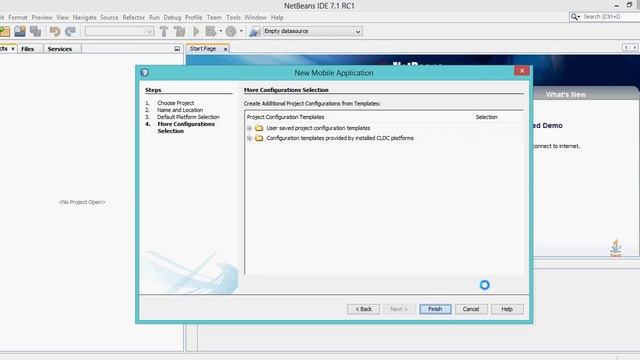Click the Undo toolbar icon
640x360 pixels.
(x=55, y=31)
